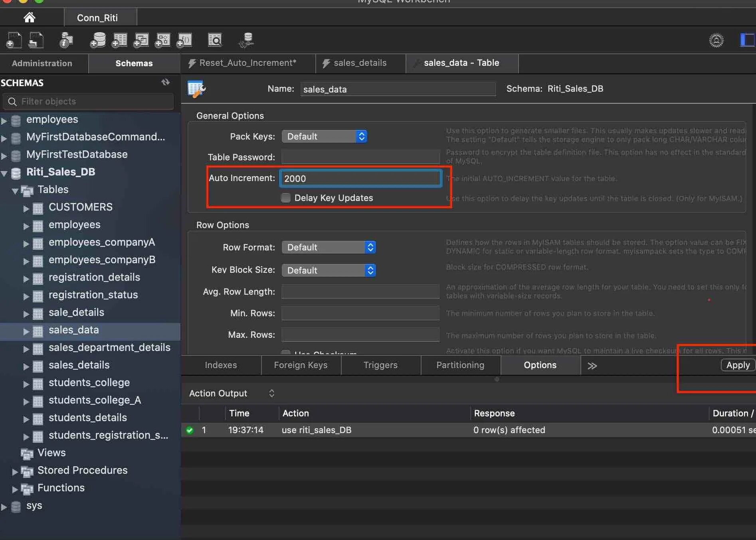Viewport: 756px width, 540px height.
Task: Click the Max. Rows field
Action: (x=360, y=335)
